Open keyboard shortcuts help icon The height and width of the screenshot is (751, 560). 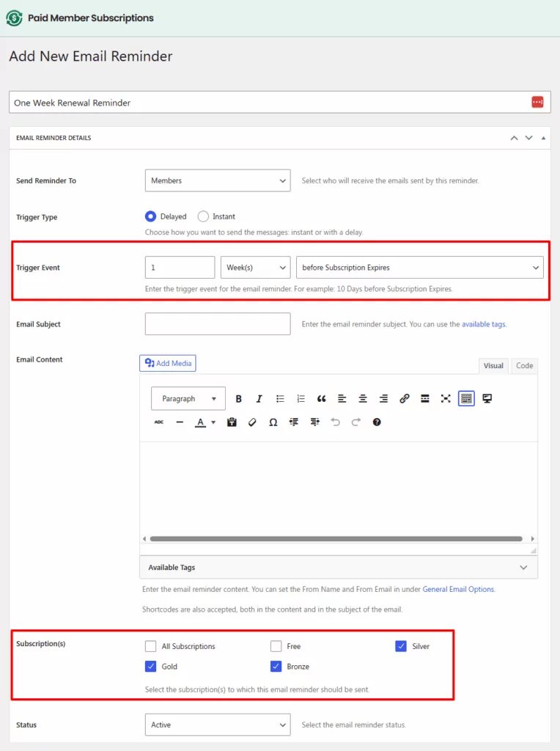pos(377,422)
